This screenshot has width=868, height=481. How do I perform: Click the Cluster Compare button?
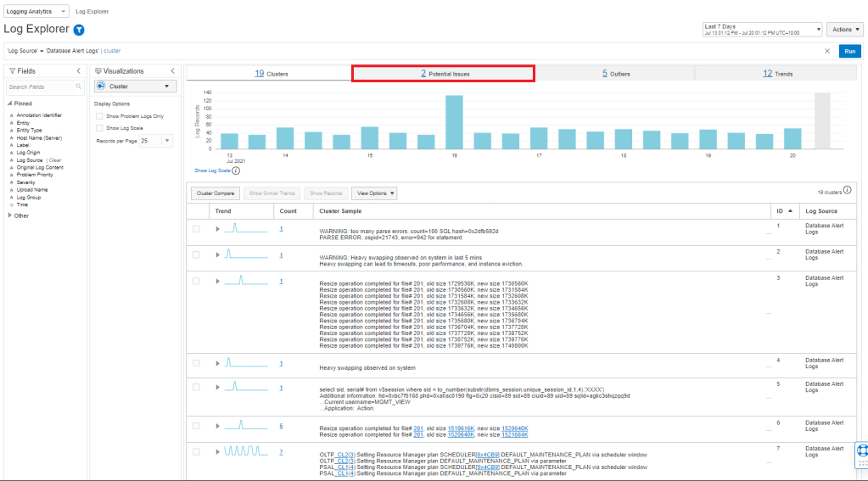tap(216, 193)
